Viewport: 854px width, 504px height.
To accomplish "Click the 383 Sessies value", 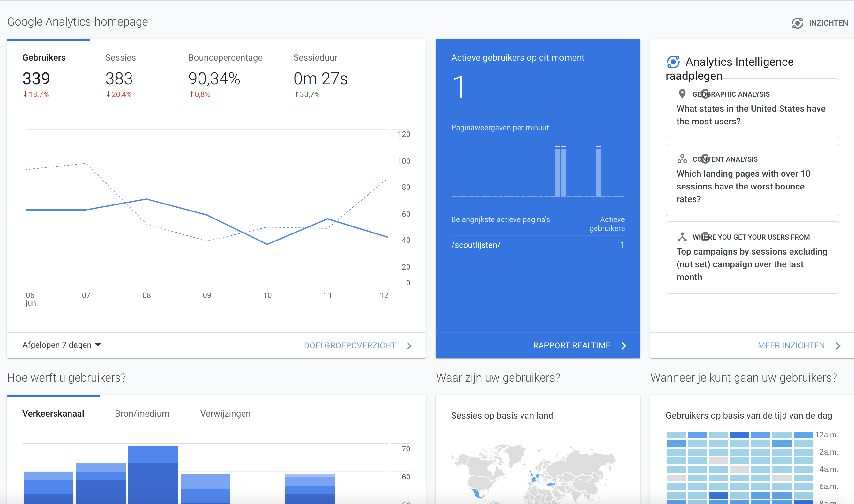I will tap(119, 79).
